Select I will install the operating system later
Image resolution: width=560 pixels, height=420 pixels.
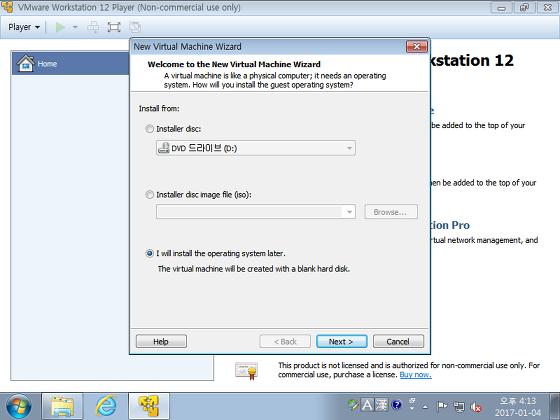pyautogui.click(x=149, y=254)
